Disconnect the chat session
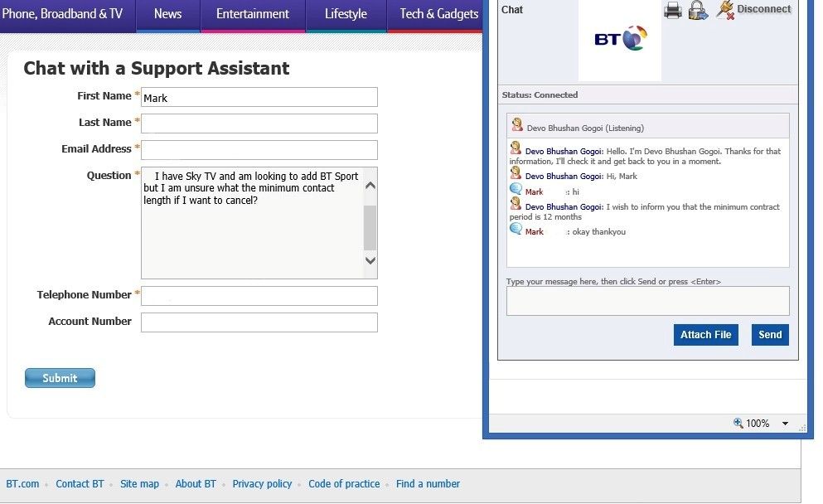823x504 pixels. (753, 9)
